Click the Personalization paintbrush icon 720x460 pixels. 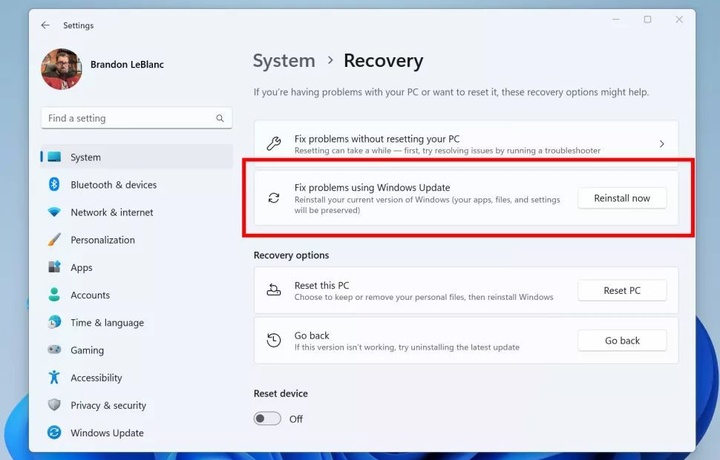pyautogui.click(x=54, y=240)
